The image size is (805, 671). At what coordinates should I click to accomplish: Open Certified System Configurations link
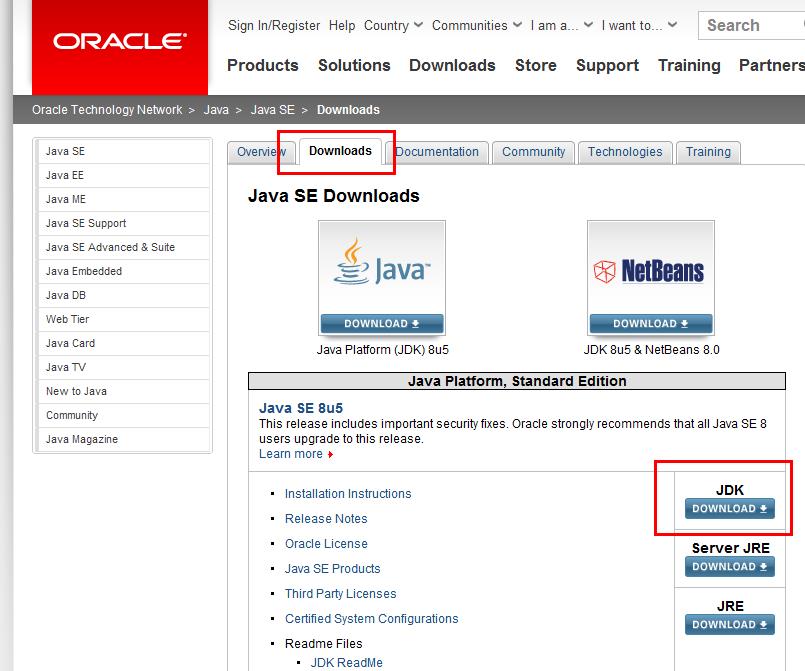coord(371,619)
